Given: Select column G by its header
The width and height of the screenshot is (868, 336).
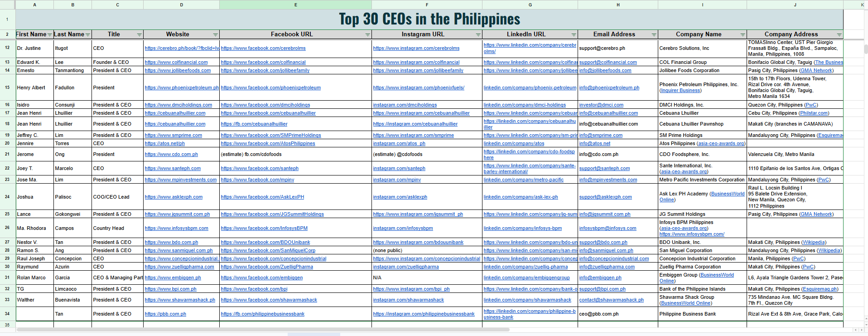Looking at the screenshot, I should (530, 5).
